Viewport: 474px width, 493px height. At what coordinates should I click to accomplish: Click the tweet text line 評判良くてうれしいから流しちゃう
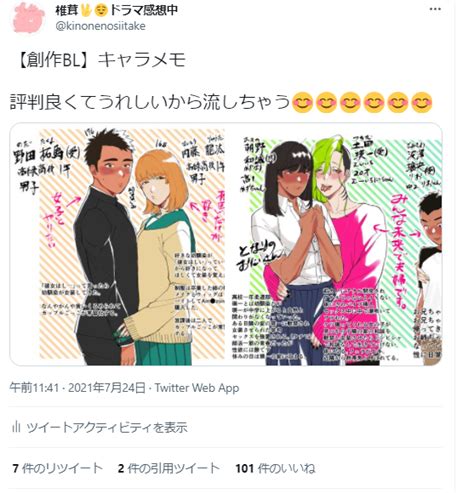pyautogui.click(x=150, y=102)
